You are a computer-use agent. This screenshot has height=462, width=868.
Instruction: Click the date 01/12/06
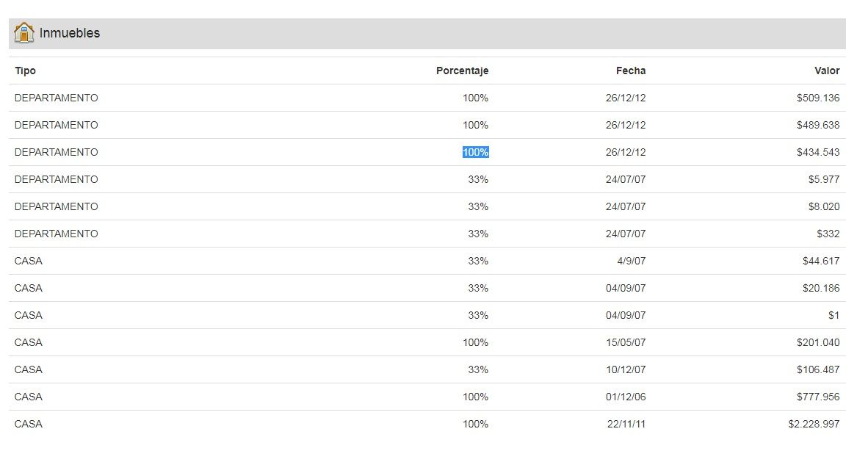626,397
